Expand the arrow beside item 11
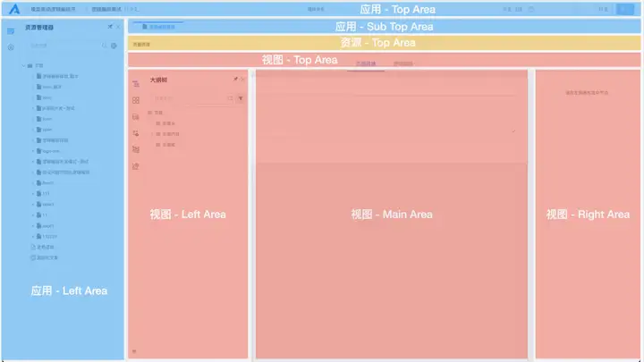Image resolution: width=644 pixels, height=362 pixels. pyautogui.click(x=33, y=215)
